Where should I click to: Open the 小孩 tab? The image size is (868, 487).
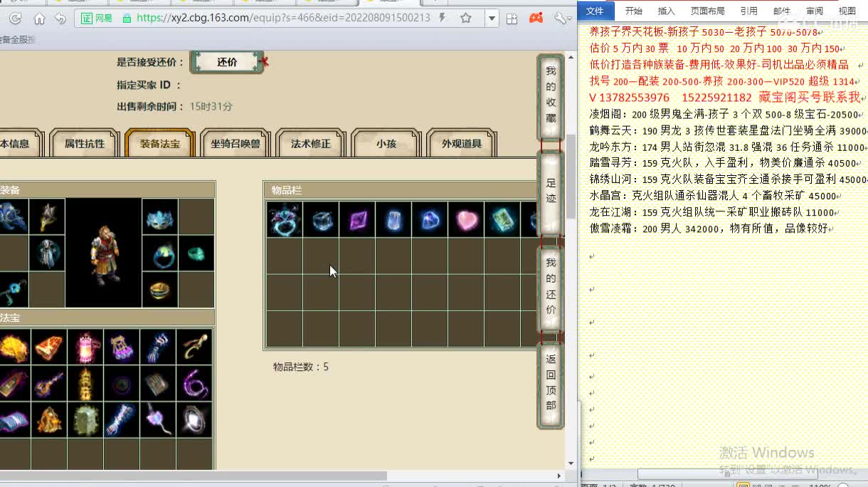point(386,144)
